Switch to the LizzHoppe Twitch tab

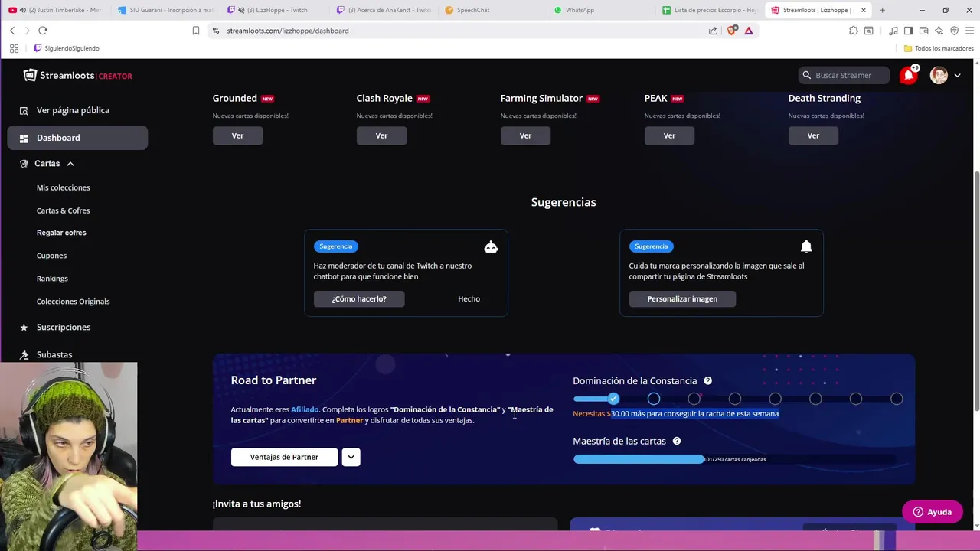(276, 10)
